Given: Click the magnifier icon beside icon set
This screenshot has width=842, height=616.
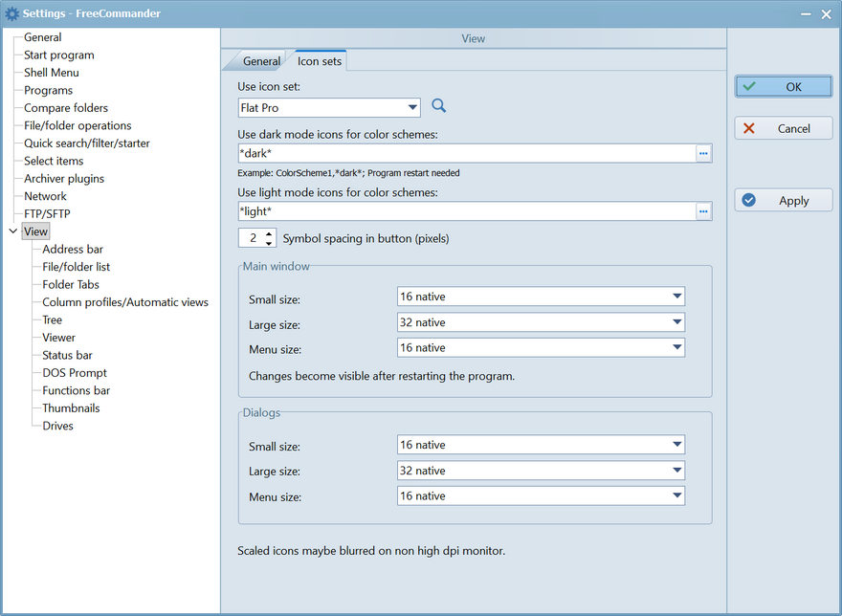Looking at the screenshot, I should pos(439,106).
